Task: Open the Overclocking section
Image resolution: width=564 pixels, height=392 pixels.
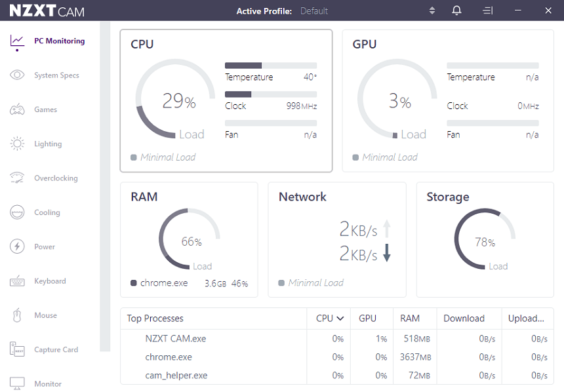Action: [58, 178]
